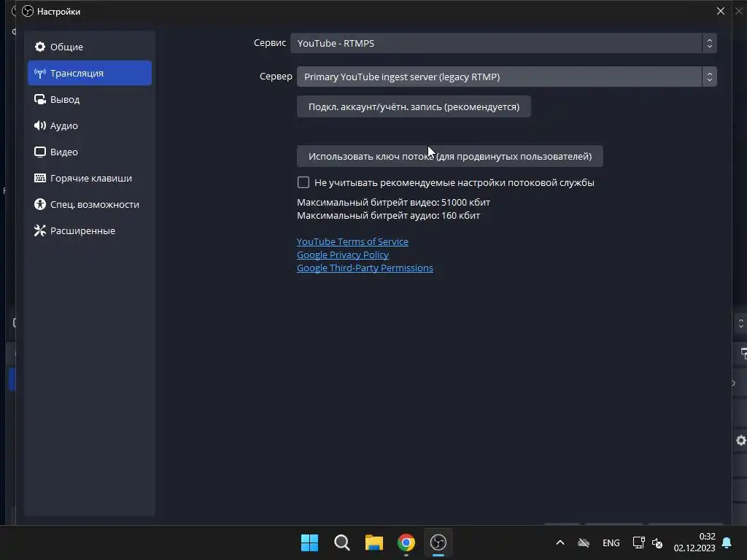
Task: Click the up-down arrows in main OBS window
Action: click(x=741, y=323)
